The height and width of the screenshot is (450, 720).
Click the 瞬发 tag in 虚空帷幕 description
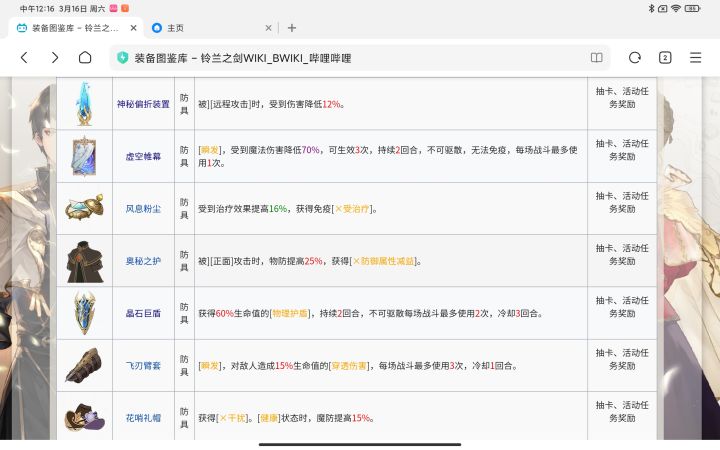pyautogui.click(x=210, y=150)
